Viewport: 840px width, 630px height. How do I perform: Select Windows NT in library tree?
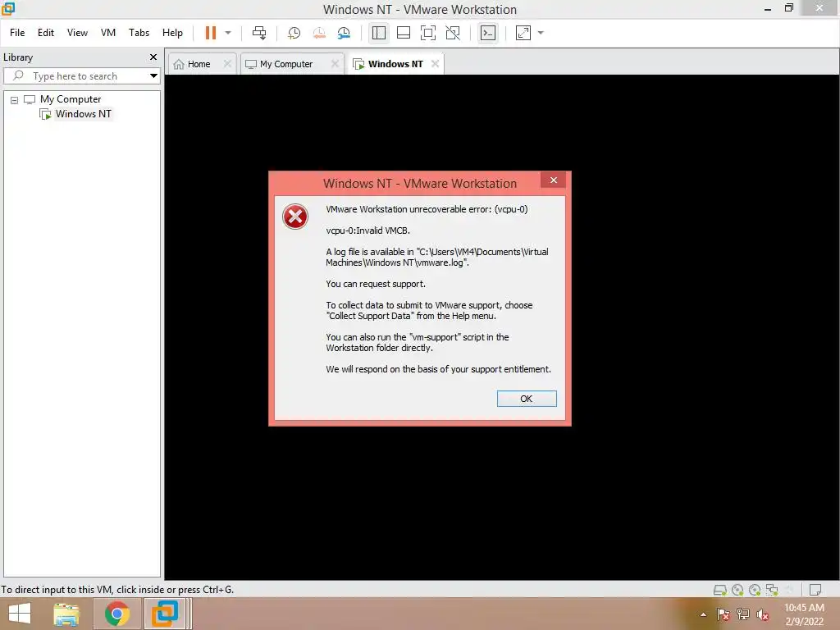pos(83,113)
